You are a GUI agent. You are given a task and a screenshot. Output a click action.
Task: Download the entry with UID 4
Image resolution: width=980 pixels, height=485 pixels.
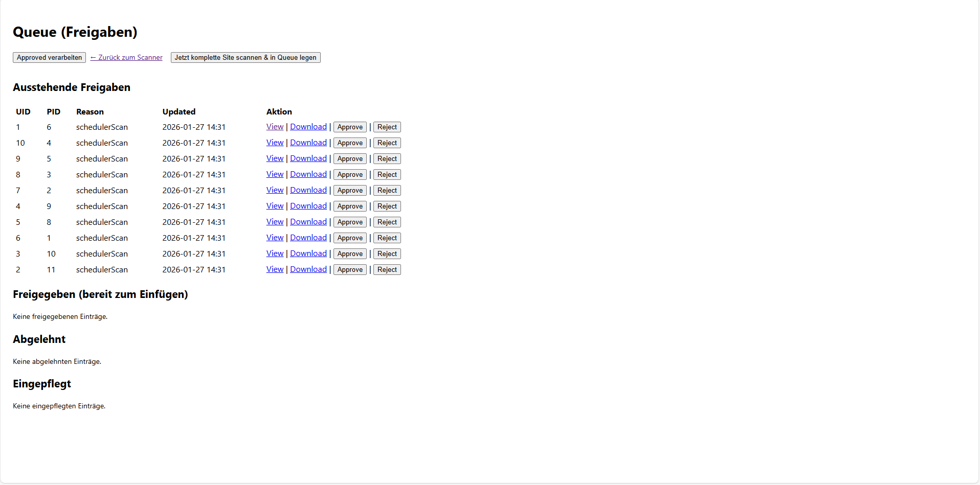308,206
